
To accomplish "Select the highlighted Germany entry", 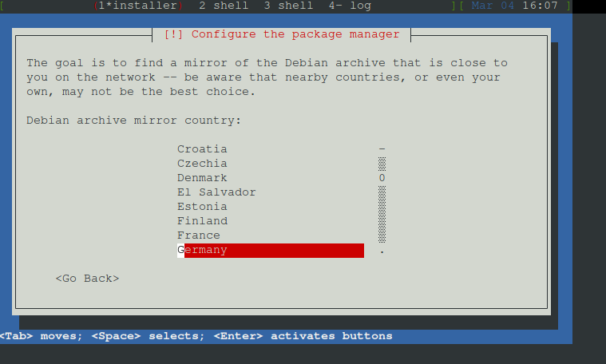I will [271, 251].
